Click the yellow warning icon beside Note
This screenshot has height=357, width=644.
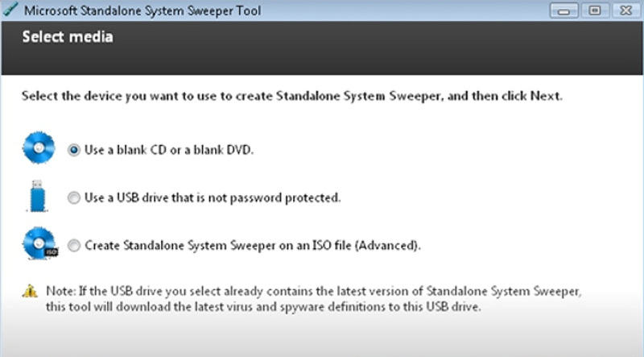(30, 291)
